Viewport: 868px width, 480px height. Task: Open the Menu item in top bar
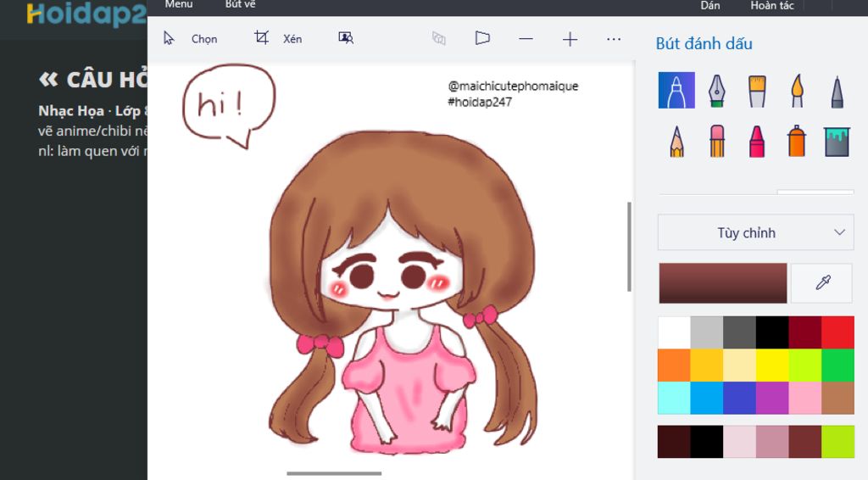[178, 4]
